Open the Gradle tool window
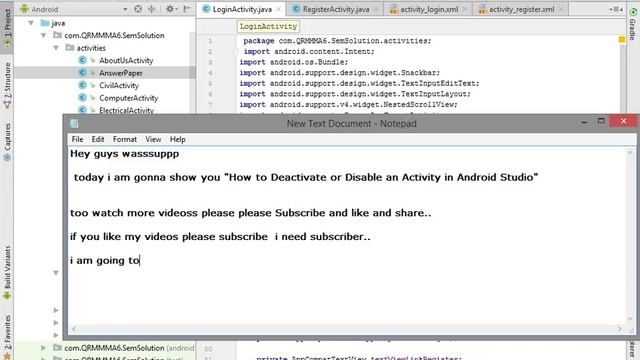This screenshot has height=360, width=640. click(632, 24)
